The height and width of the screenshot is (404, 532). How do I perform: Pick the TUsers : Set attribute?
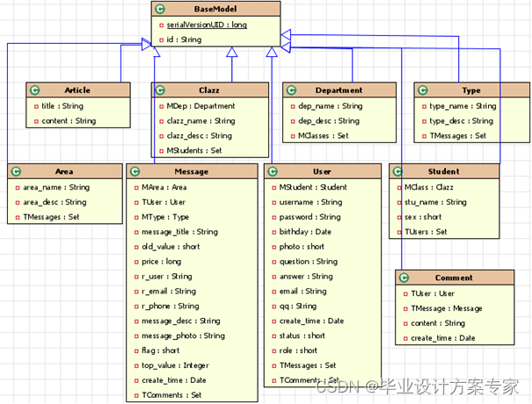[426, 232]
